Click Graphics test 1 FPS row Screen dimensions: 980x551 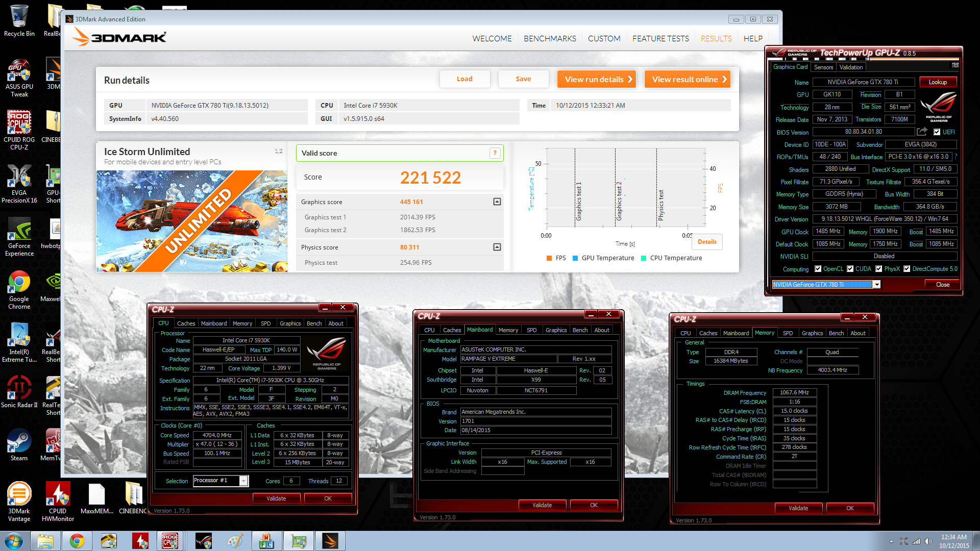pos(400,217)
